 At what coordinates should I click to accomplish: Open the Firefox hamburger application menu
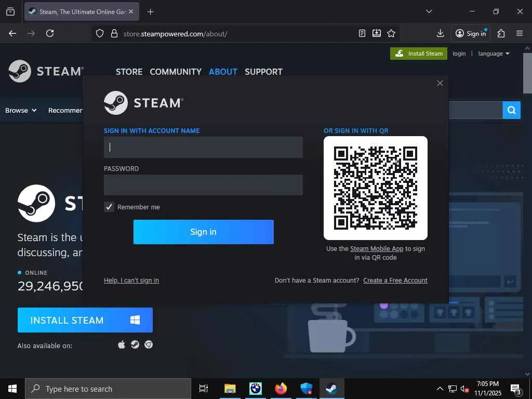(x=520, y=33)
